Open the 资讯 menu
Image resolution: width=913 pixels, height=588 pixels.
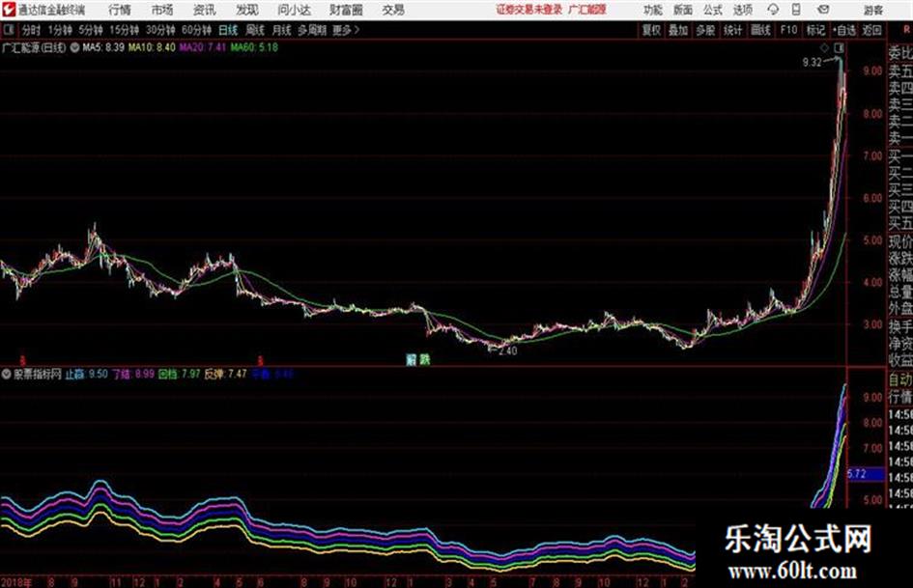[205, 10]
